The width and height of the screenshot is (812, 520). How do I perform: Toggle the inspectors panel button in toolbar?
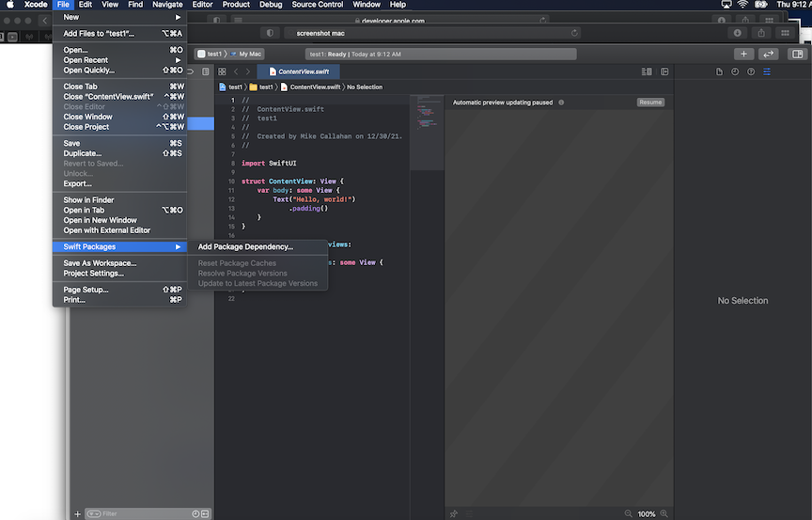click(x=798, y=54)
